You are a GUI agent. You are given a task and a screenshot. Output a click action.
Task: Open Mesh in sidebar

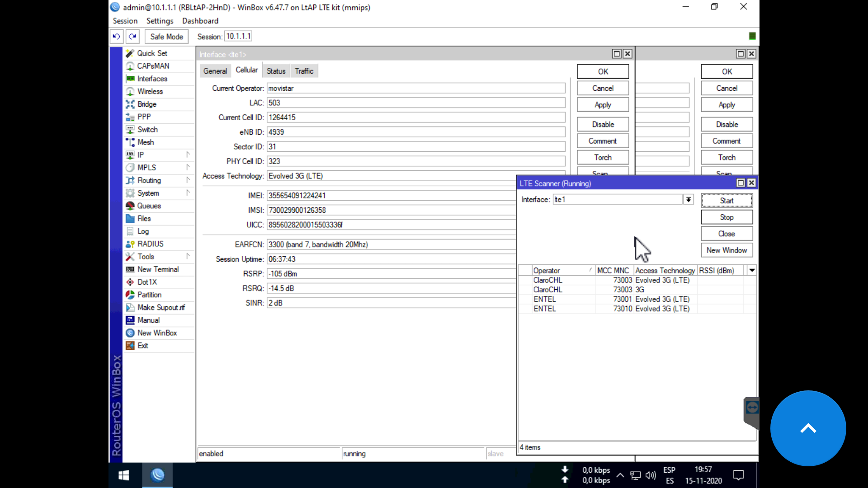(146, 142)
